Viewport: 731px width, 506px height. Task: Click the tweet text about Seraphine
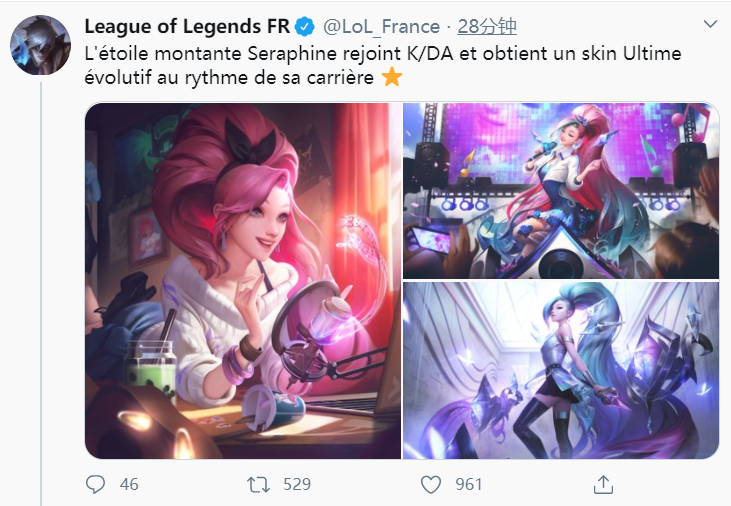point(383,65)
